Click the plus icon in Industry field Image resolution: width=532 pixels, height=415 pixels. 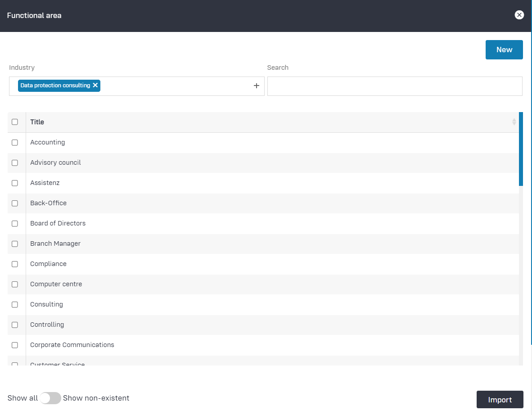[256, 86]
